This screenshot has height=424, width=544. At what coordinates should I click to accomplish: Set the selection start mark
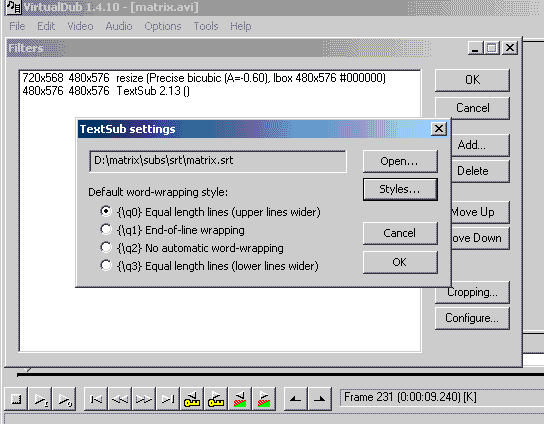[x=296, y=399]
